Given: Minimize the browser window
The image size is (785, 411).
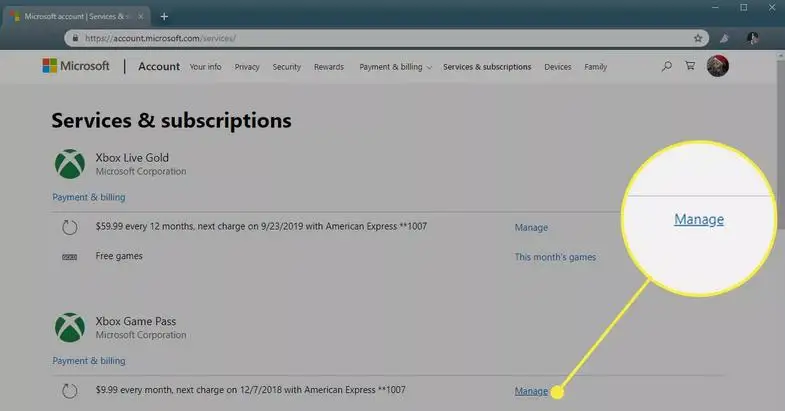Looking at the screenshot, I should [715, 8].
